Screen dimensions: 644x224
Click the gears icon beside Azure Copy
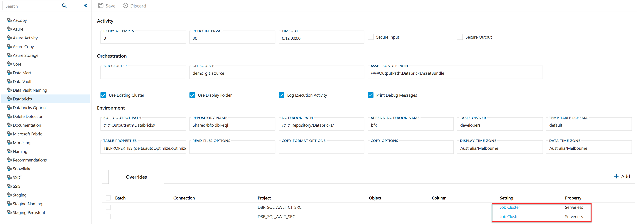9,46
